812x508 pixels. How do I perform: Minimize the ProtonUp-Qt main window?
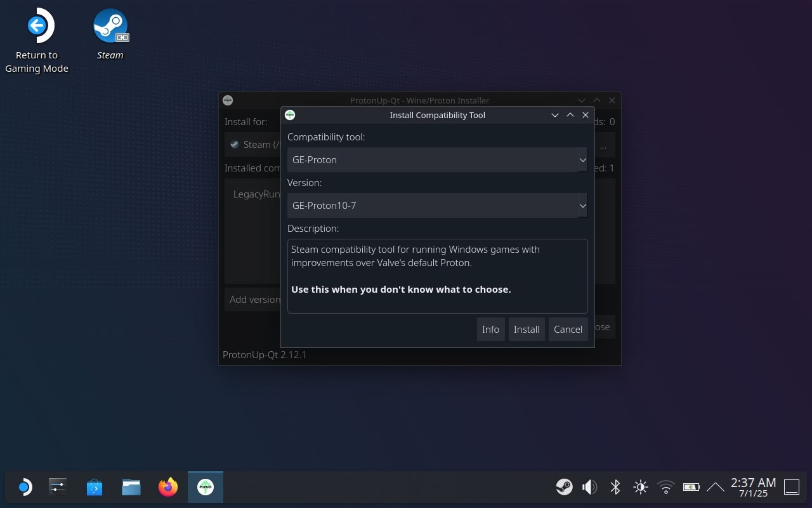(x=582, y=100)
